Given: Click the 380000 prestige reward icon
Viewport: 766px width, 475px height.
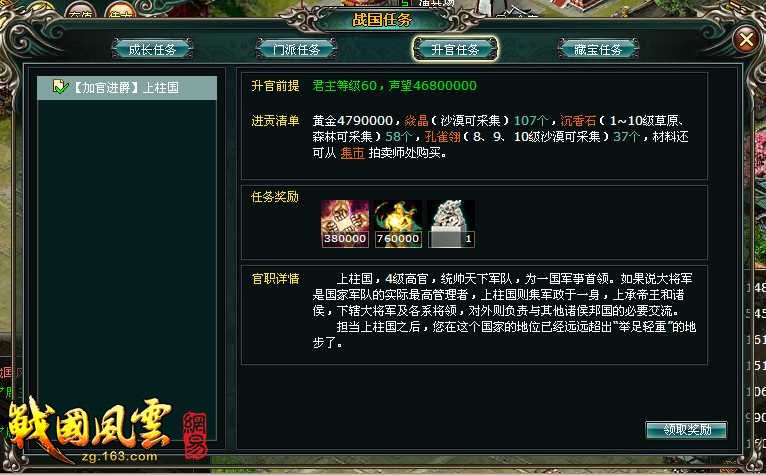Looking at the screenshot, I should 345,223.
